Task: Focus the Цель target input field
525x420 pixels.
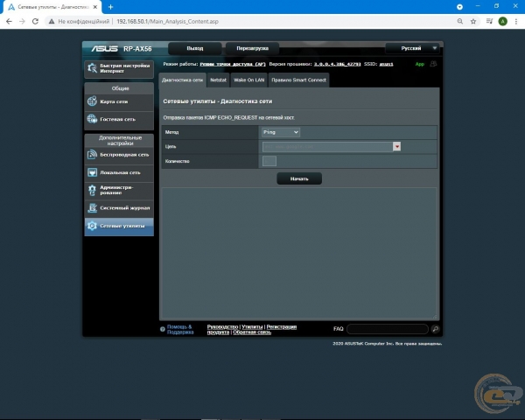Action: [327, 146]
